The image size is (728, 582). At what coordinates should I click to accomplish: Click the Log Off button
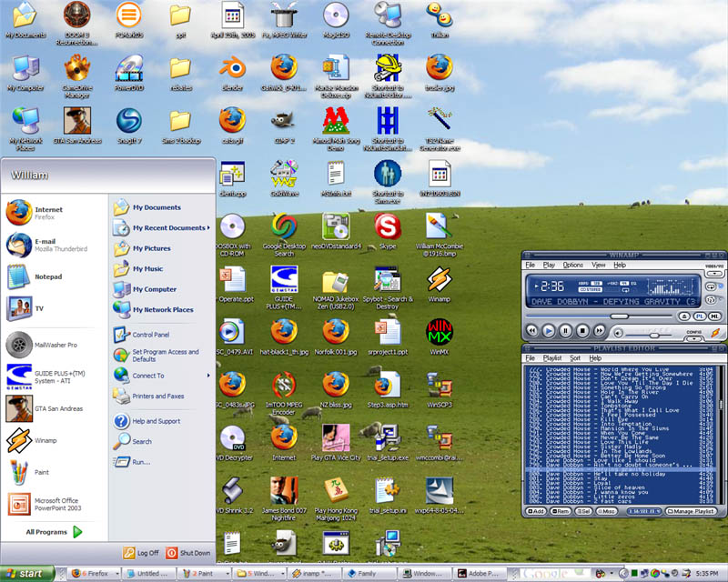pos(141,553)
